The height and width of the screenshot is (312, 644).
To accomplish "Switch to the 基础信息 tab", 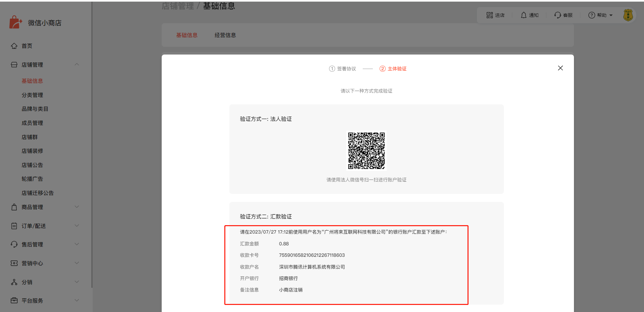I will 187,35.
